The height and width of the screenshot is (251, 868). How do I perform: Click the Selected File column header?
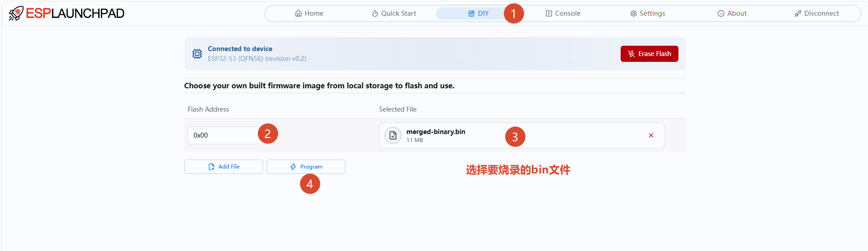398,109
